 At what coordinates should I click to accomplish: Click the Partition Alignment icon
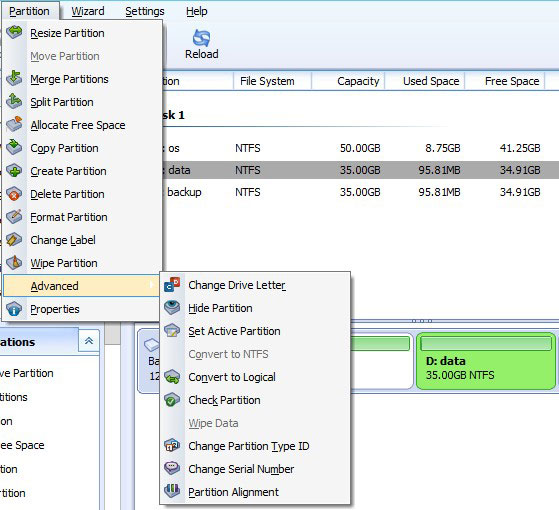pos(172,492)
